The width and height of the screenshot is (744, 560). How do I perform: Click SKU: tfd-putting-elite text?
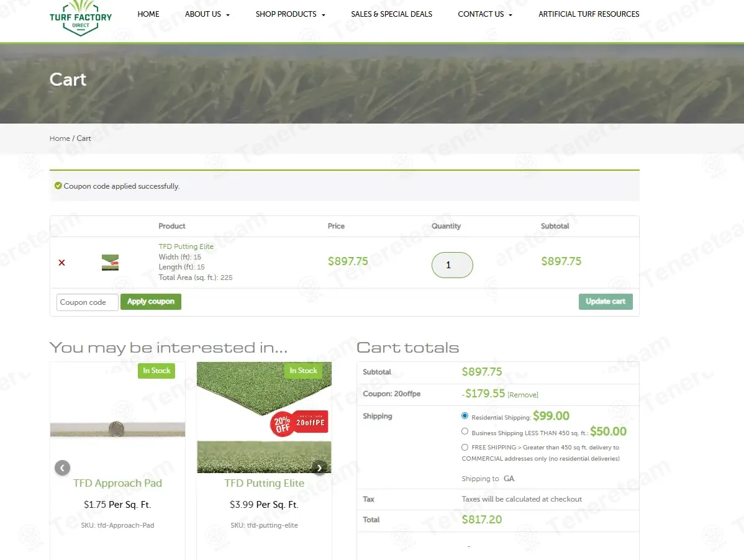(x=265, y=525)
